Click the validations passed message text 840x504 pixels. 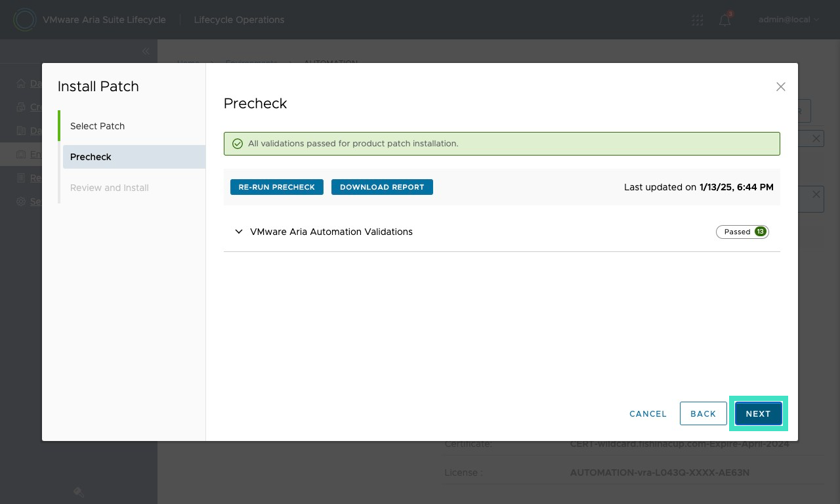click(x=353, y=144)
